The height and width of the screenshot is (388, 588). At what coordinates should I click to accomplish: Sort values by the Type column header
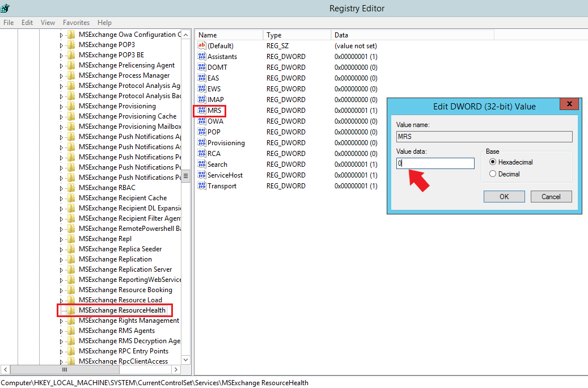(297, 35)
